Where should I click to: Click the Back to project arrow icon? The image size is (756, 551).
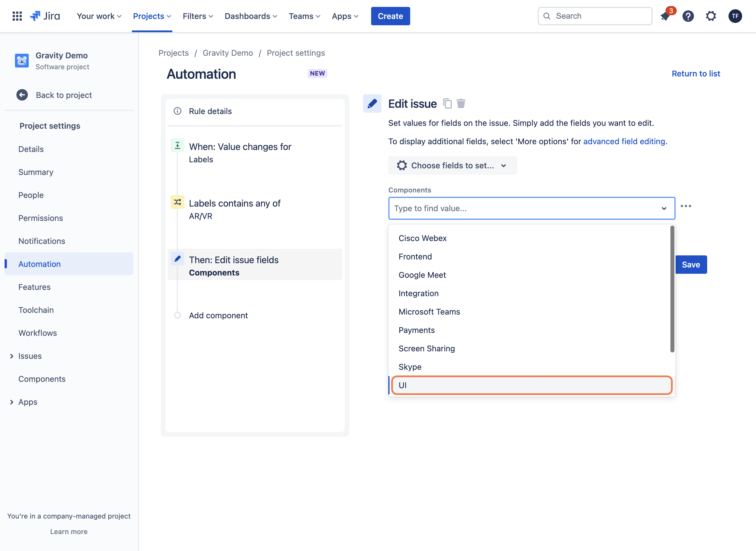coord(22,95)
